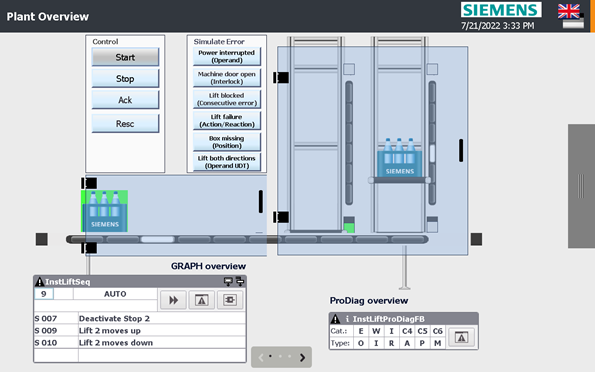Click the C5 category cell in ProDiag
This screenshot has width=595, height=372.
(422, 331)
